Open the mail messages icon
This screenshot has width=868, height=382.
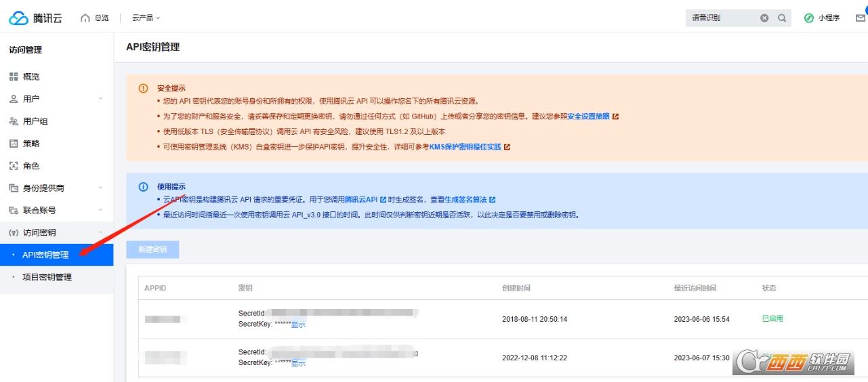(x=861, y=18)
